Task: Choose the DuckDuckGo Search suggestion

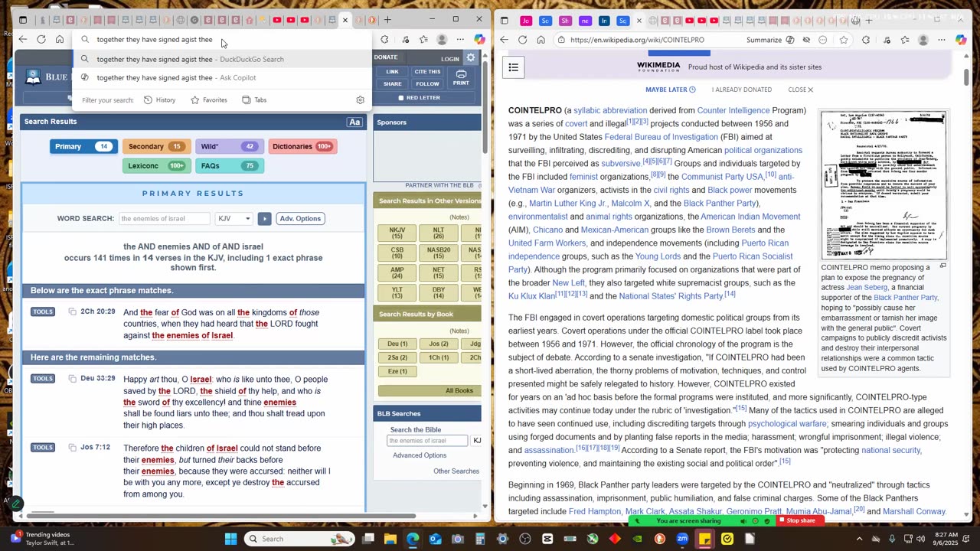Action: coord(222,59)
